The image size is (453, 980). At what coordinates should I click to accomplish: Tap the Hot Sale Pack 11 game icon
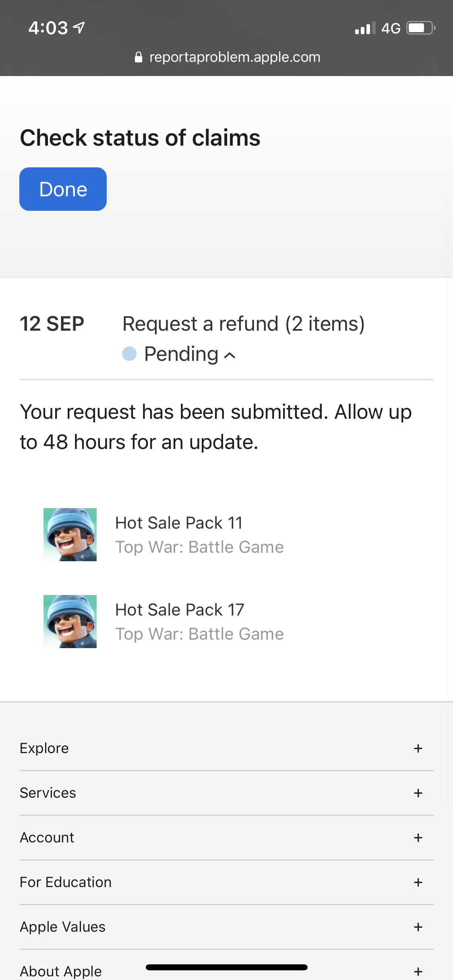[70, 535]
